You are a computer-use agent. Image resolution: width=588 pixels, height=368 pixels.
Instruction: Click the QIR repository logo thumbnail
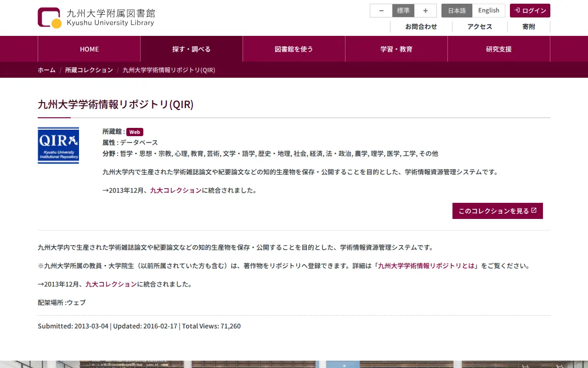coord(58,145)
